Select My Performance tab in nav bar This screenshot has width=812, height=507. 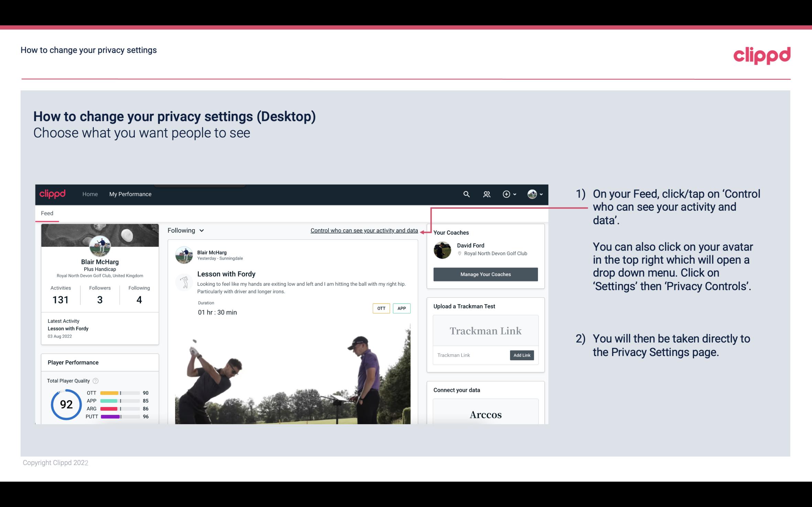[x=130, y=194]
